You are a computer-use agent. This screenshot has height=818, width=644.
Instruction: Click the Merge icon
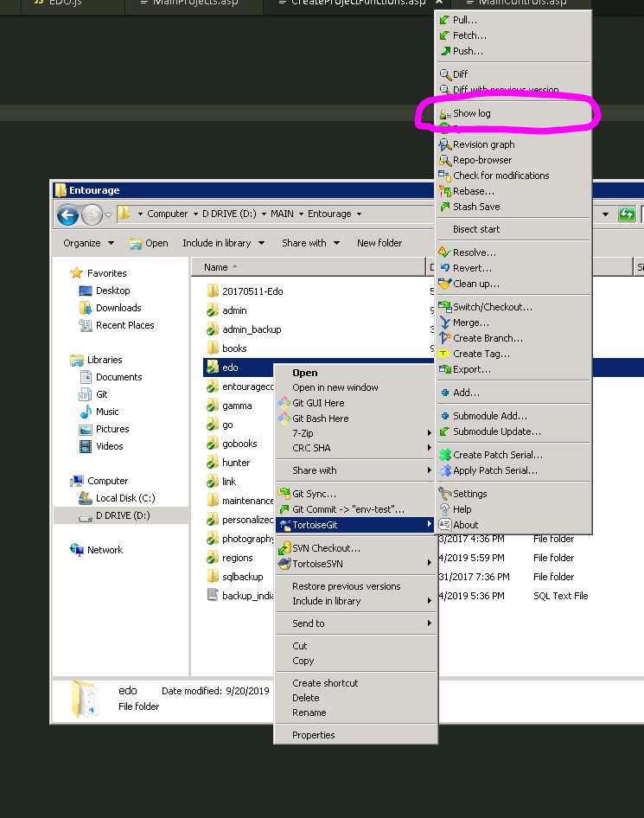444,323
